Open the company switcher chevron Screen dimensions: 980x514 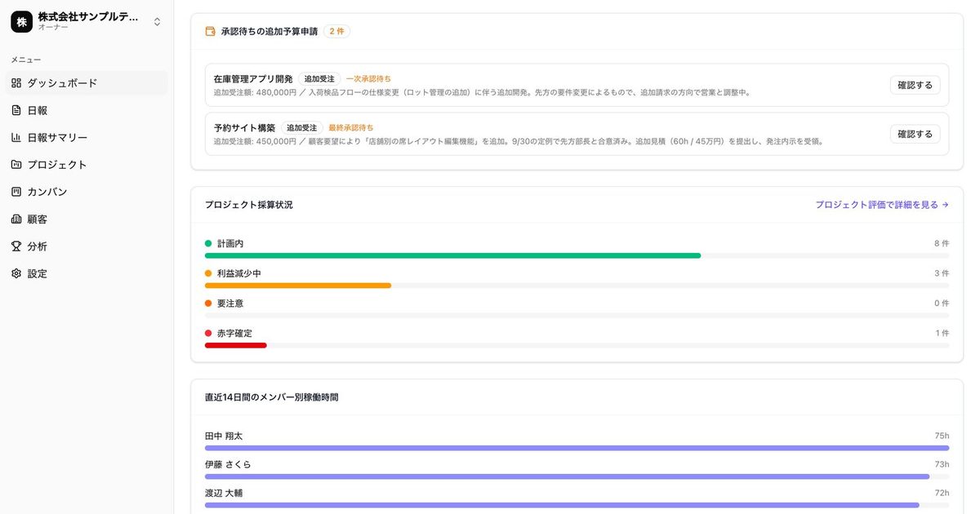(x=157, y=22)
